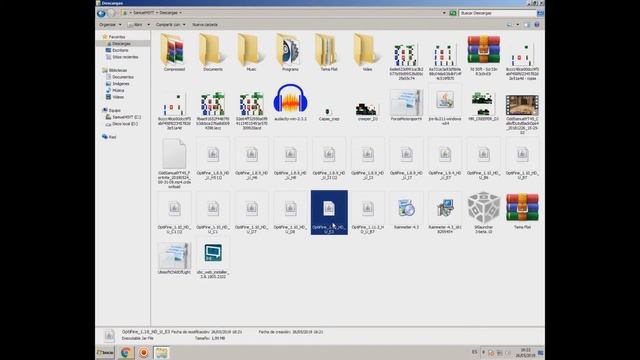The height and width of the screenshot is (360, 640).
Task: Open the Imágenes library in the sidebar
Action: click(x=118, y=84)
